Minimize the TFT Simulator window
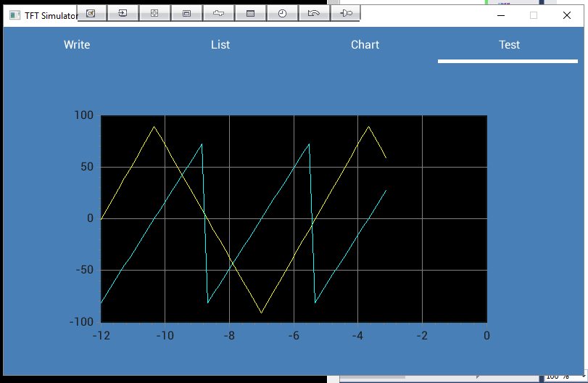Image resolution: width=588 pixels, height=383 pixels. click(x=501, y=15)
